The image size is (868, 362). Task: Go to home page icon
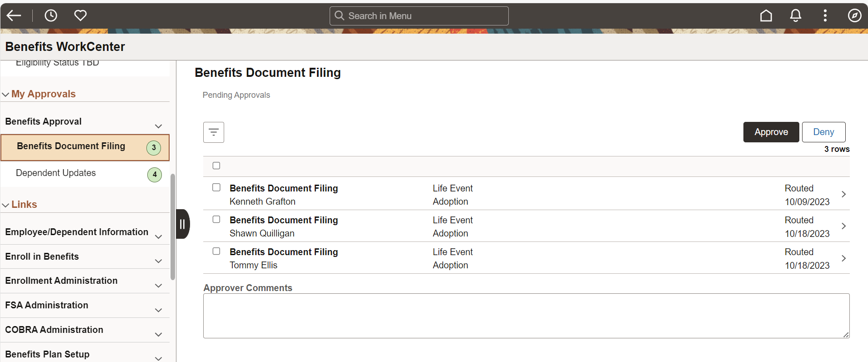coord(766,16)
